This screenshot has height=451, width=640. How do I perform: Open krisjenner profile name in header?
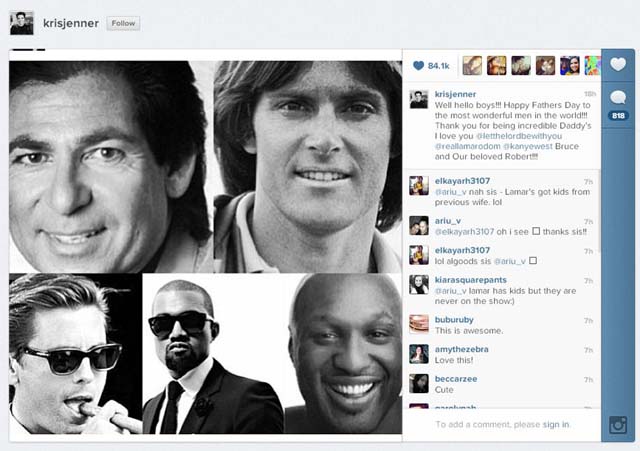click(71, 23)
